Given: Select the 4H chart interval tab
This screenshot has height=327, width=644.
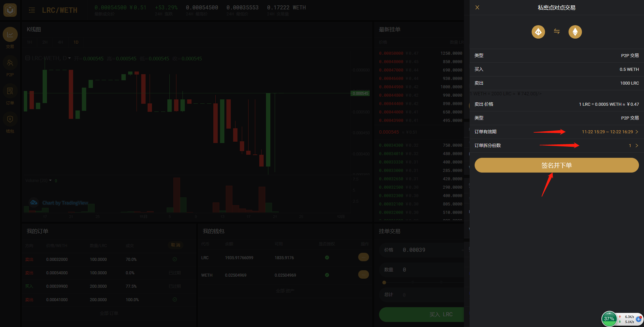Looking at the screenshot, I should (60, 42).
